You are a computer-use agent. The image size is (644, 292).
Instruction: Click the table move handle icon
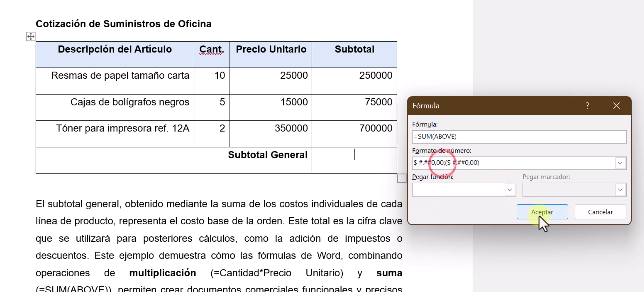(31, 37)
